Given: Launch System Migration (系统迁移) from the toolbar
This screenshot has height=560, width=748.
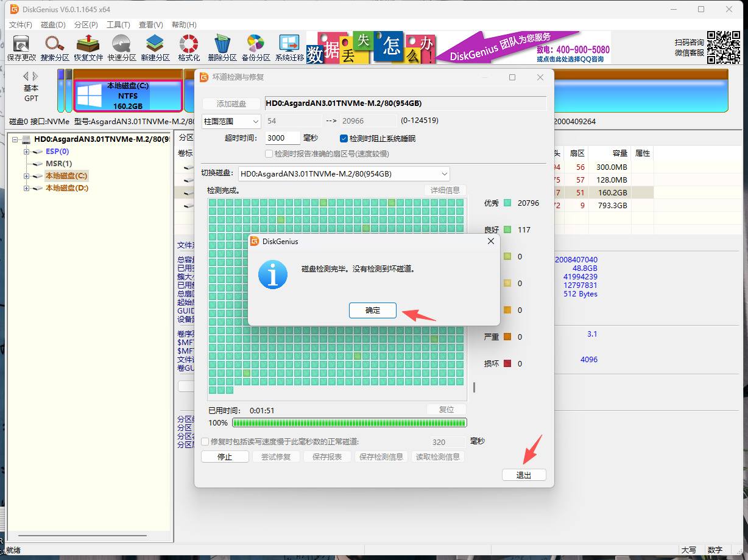Looking at the screenshot, I should coord(289,48).
